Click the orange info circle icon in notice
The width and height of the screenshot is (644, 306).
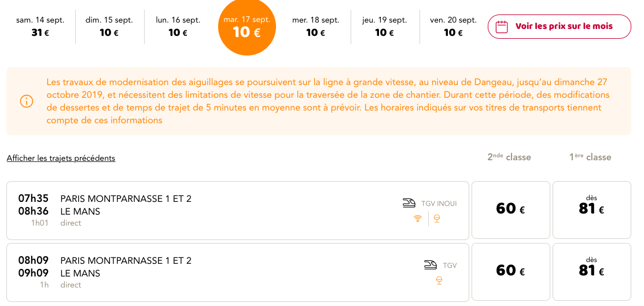click(27, 101)
